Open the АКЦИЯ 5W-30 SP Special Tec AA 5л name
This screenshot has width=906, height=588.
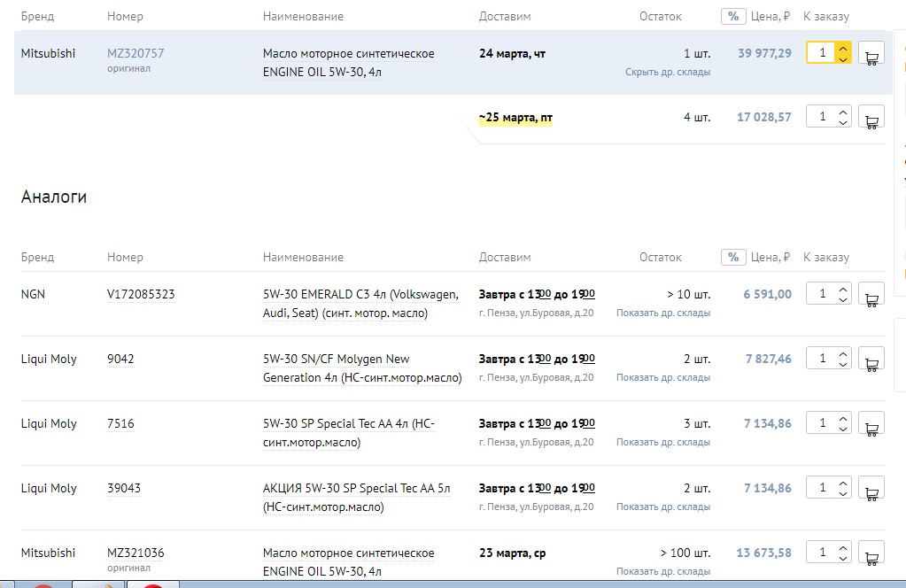(357, 498)
